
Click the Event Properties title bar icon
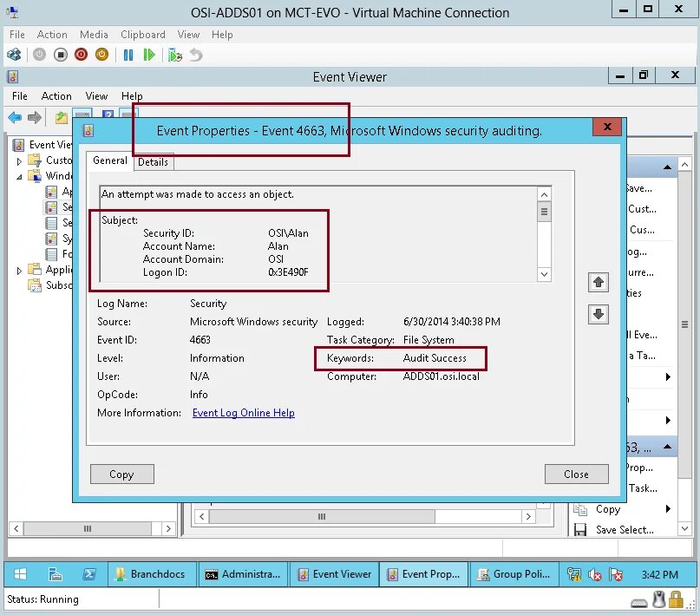[x=88, y=131]
